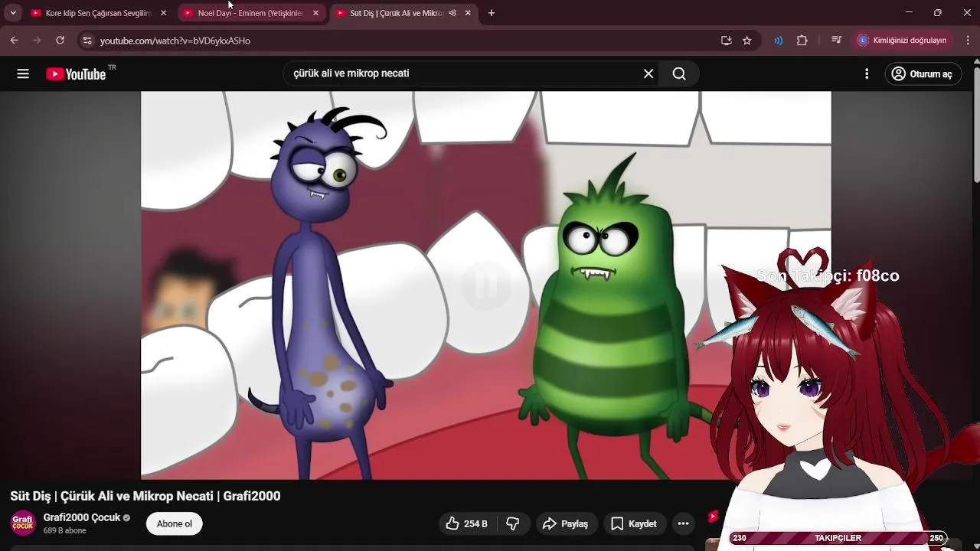The width and height of the screenshot is (980, 551).
Task: Click the 689 B abone subscriber count
Action: [65, 530]
